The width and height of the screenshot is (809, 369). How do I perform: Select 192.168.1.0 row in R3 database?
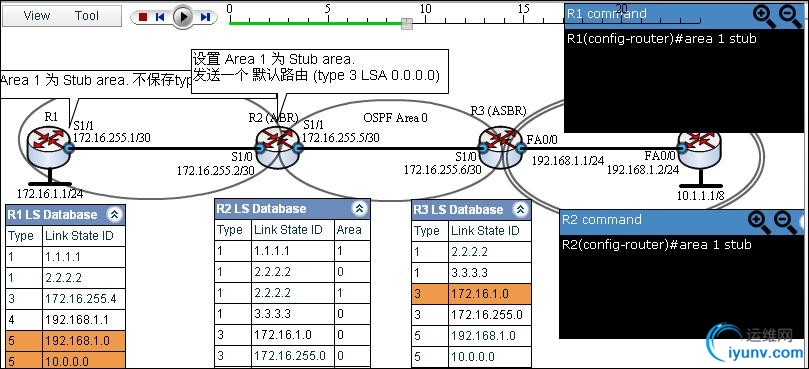click(x=472, y=336)
